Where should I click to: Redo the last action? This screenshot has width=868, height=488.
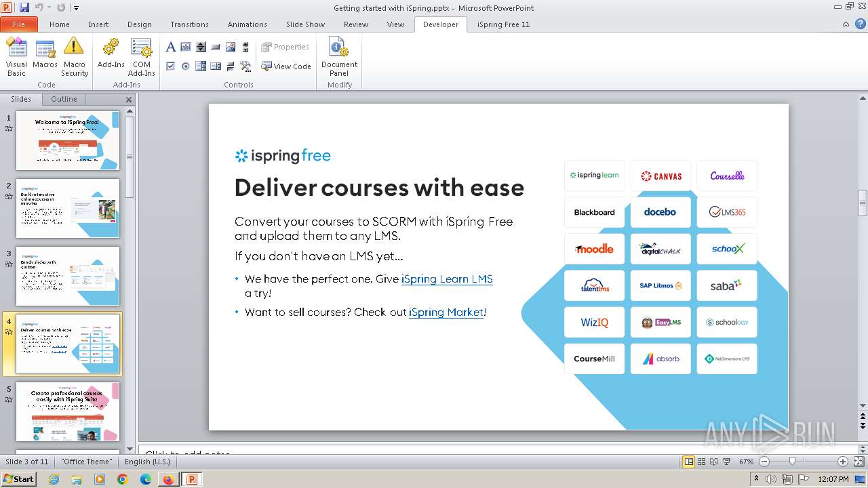click(61, 7)
